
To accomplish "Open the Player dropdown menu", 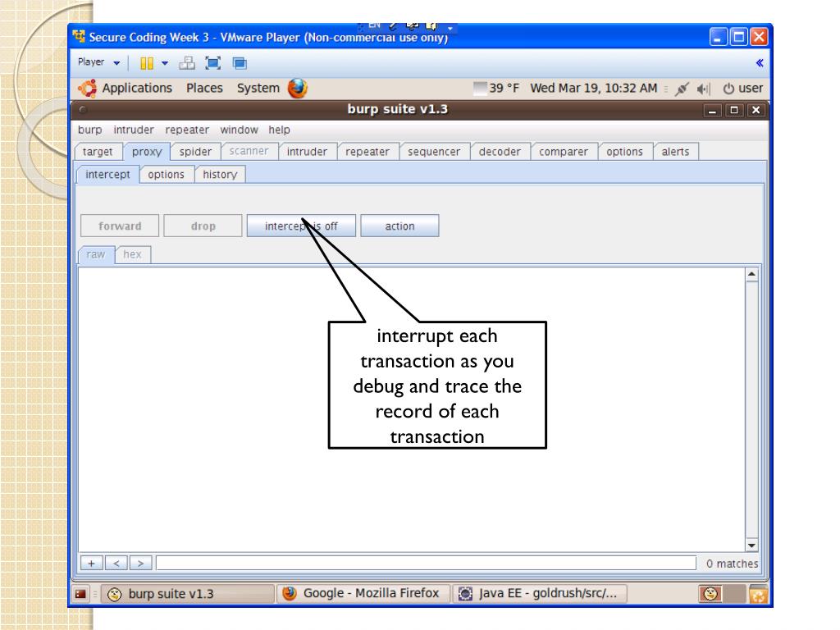I will (x=98, y=62).
